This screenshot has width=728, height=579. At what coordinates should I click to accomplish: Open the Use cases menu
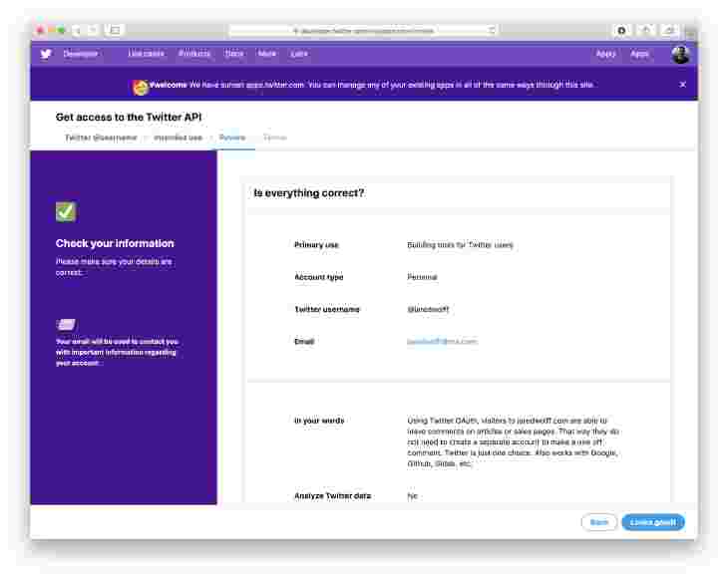pos(146,54)
